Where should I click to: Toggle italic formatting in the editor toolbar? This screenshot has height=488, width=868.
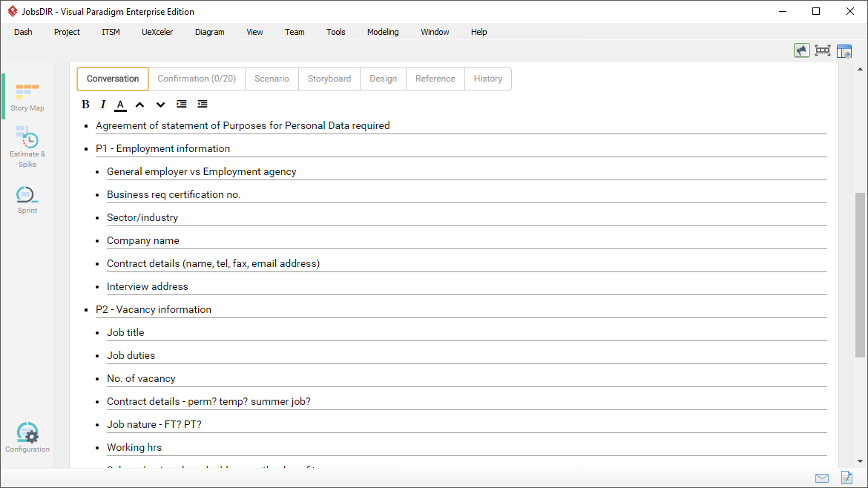tap(102, 104)
